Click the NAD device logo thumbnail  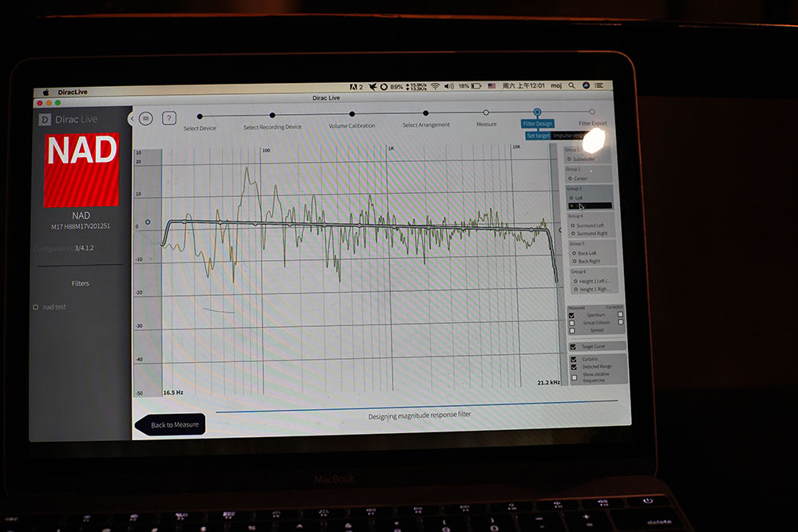81,170
